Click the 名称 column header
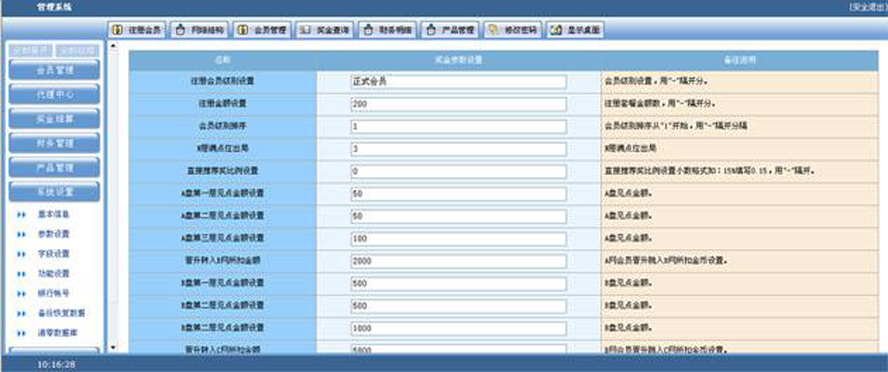 223,59
